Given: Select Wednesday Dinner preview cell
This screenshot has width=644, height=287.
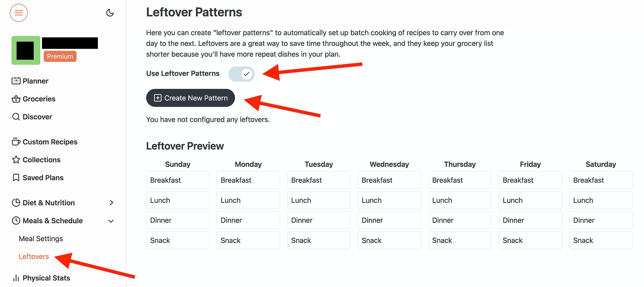Looking at the screenshot, I should pos(389,220).
